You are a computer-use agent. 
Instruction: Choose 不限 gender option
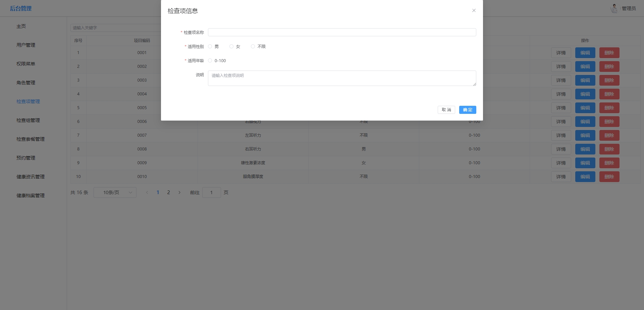point(253,47)
